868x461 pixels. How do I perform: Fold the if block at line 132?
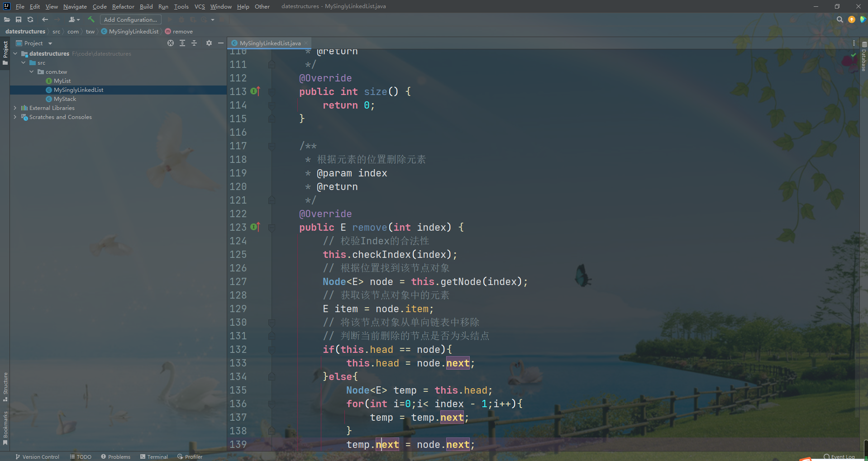[272, 349]
